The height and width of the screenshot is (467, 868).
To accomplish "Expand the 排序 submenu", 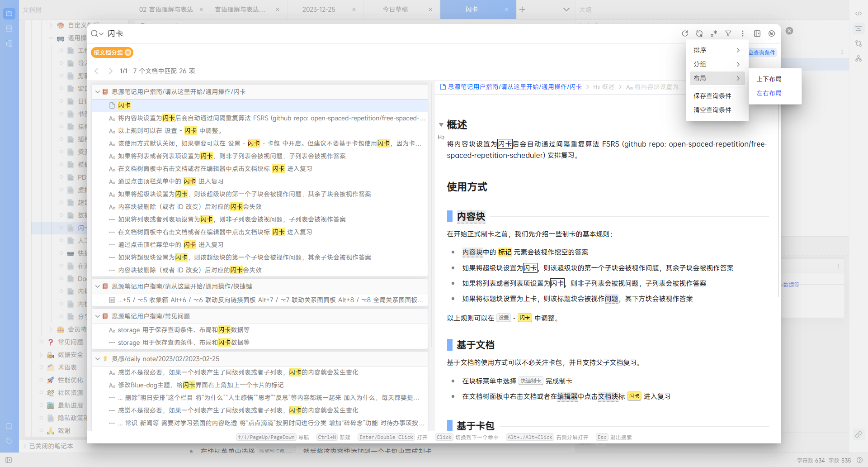I will click(x=717, y=50).
